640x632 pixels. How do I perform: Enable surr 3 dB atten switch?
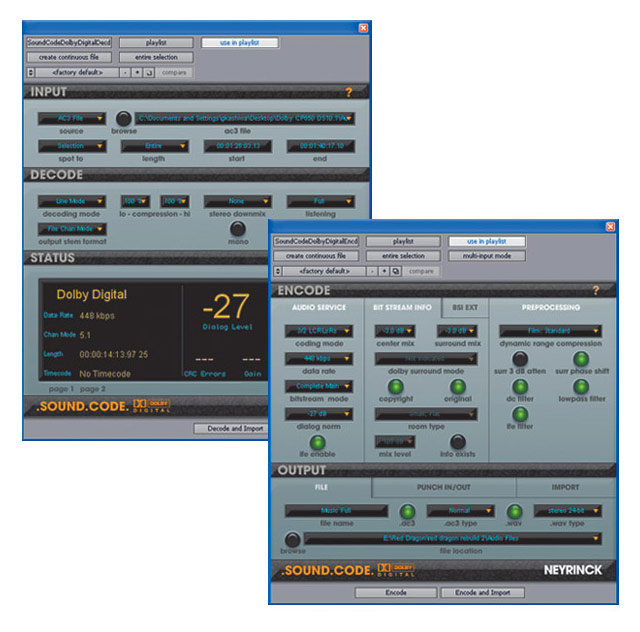coord(520,358)
